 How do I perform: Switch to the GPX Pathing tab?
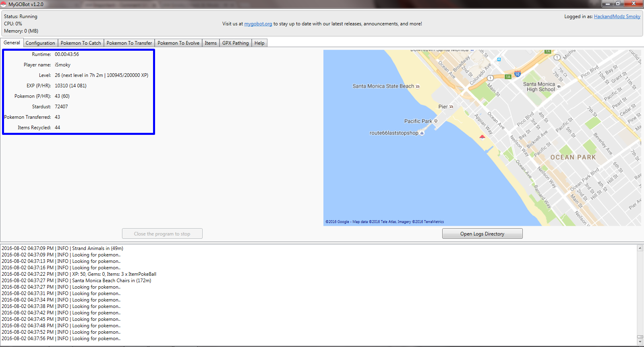[236, 43]
